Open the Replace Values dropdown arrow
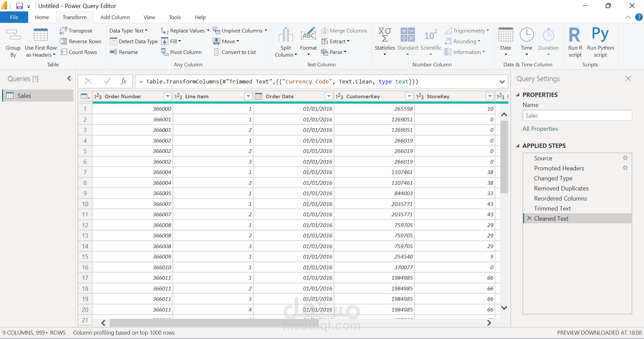This screenshot has width=644, height=339. [208, 31]
